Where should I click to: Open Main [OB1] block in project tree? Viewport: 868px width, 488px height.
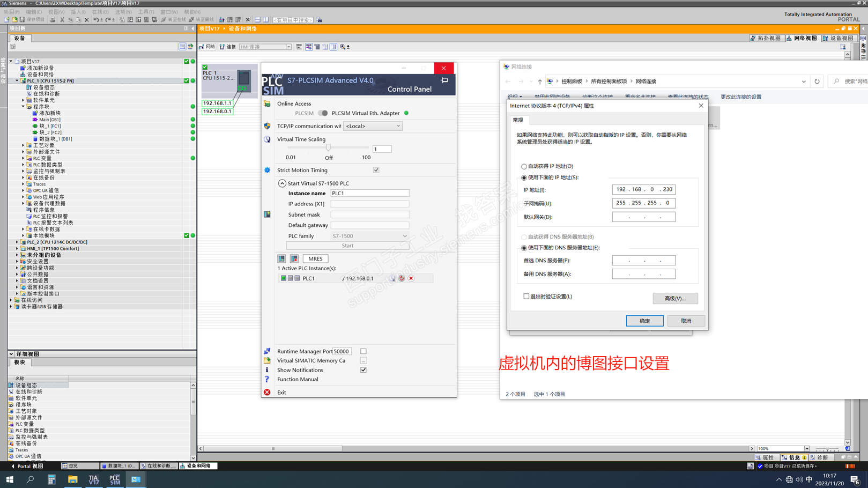click(49, 120)
